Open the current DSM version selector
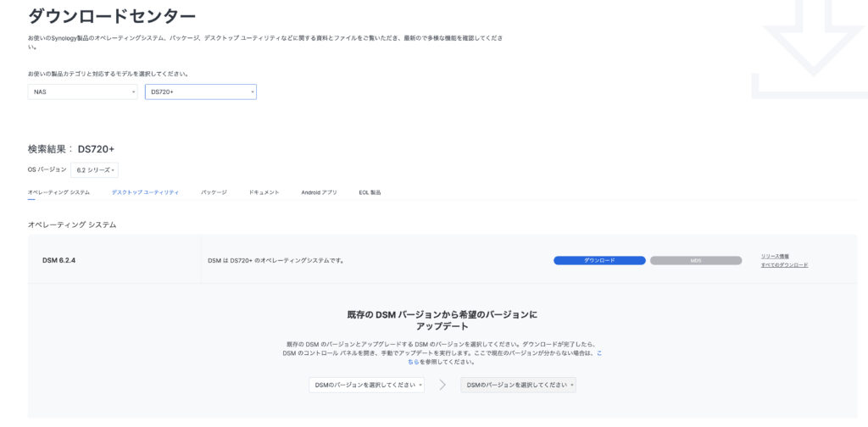 click(x=366, y=385)
